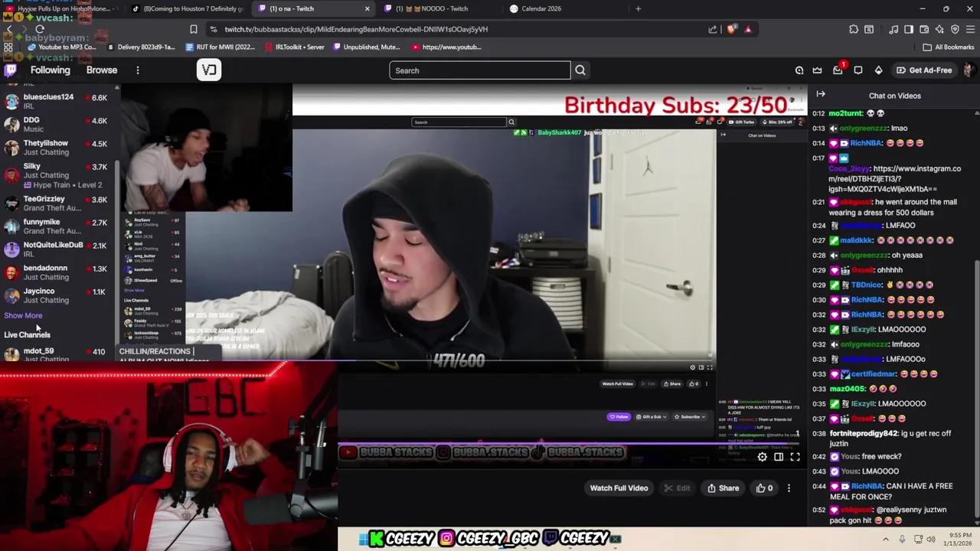Click the Brave VPN shield icon
The image size is (980, 551).
[955, 29]
